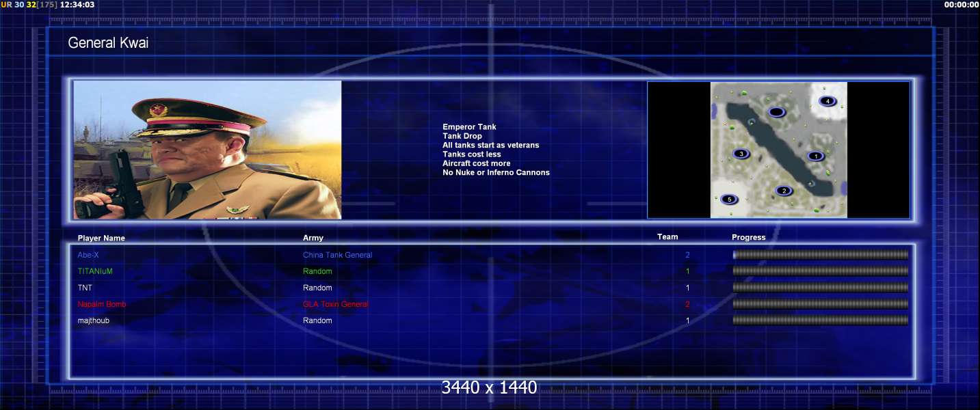The image size is (980, 410).
Task: Select the 'Tank Drop' trait line
Action: coord(462,136)
